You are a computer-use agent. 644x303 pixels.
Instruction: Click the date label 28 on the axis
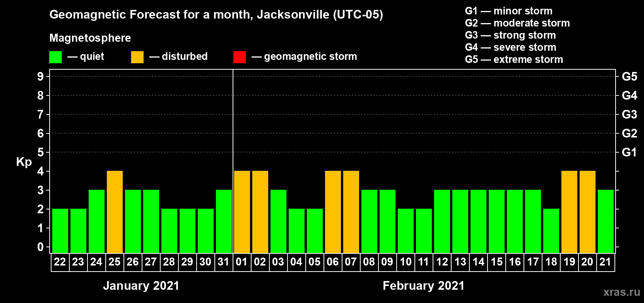pyautogui.click(x=169, y=262)
